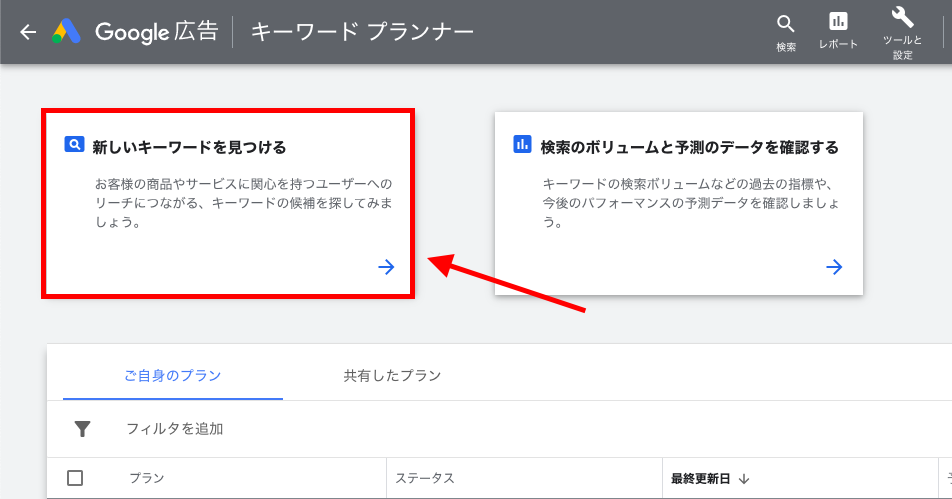Open 検索のボリュームと予測のデータを確認する title

(690, 148)
